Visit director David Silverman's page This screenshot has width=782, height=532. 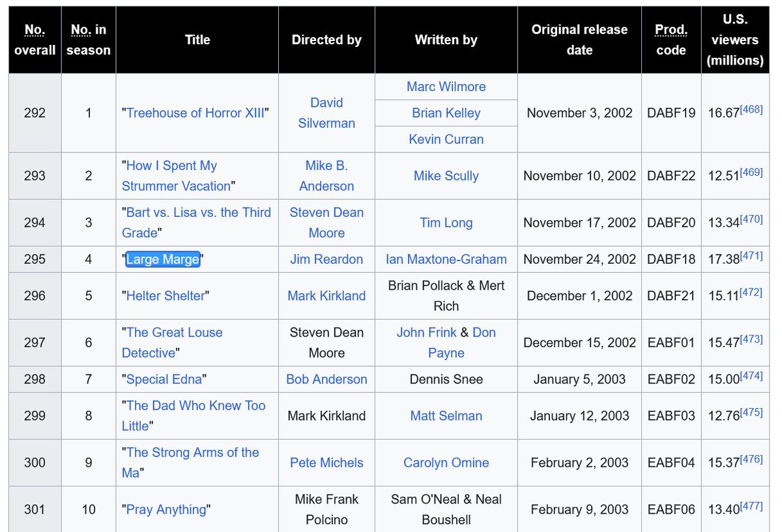click(x=326, y=113)
